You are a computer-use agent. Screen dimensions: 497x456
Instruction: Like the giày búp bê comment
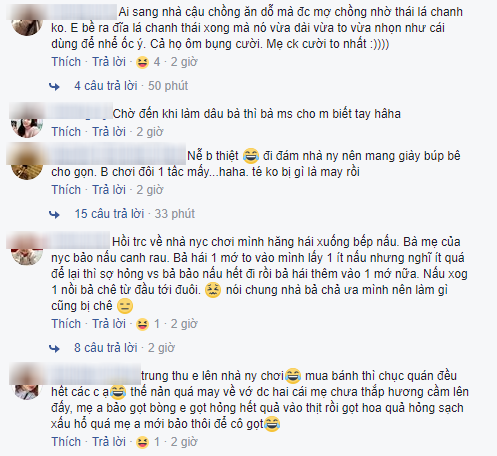pyautogui.click(x=66, y=190)
